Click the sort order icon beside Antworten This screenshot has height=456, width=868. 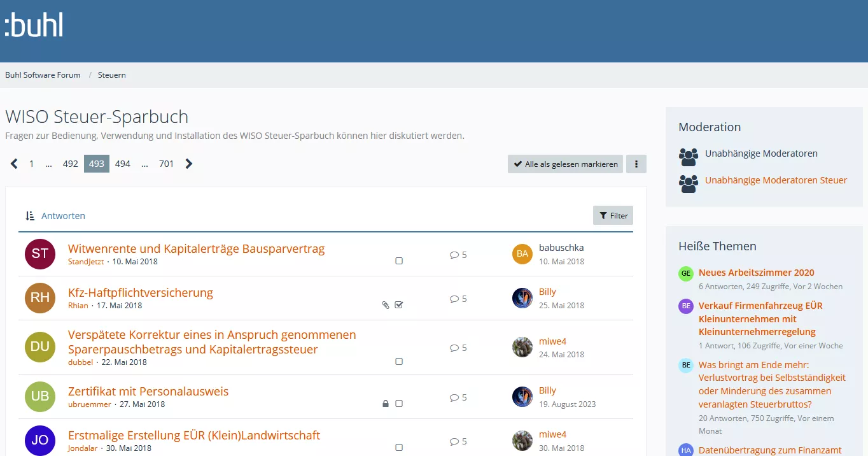click(x=30, y=216)
